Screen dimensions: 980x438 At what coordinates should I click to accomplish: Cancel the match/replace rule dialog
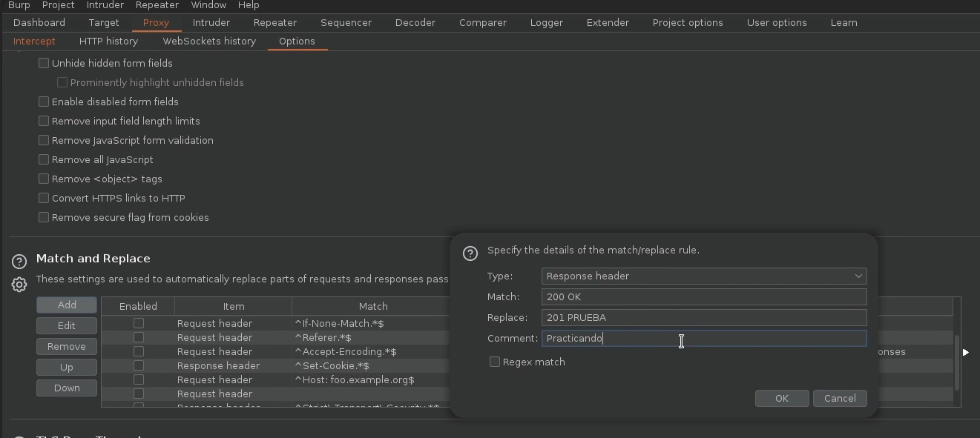[839, 398]
